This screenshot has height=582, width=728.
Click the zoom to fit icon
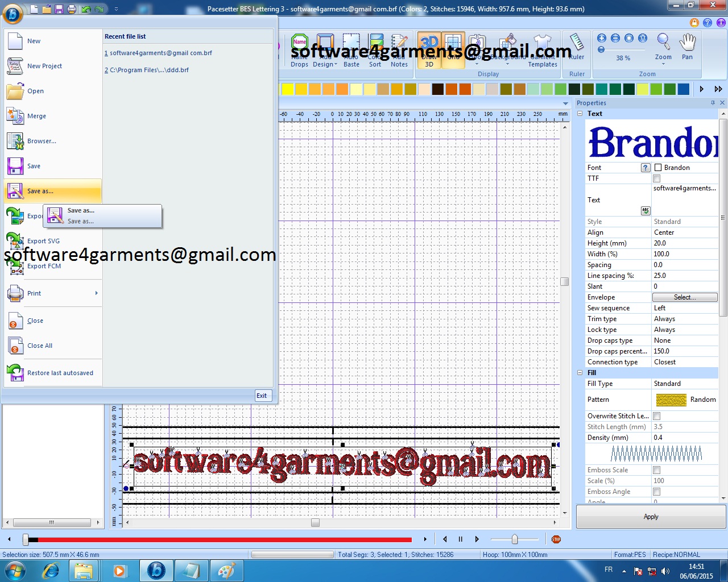tap(629, 38)
